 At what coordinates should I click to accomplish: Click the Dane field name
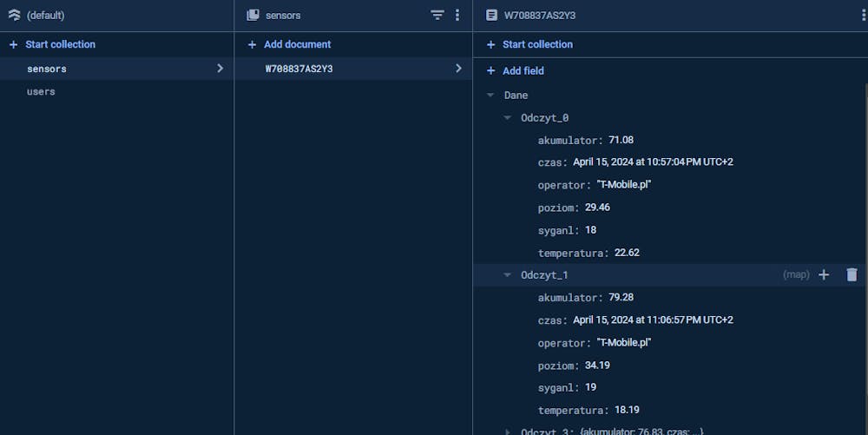(516, 96)
